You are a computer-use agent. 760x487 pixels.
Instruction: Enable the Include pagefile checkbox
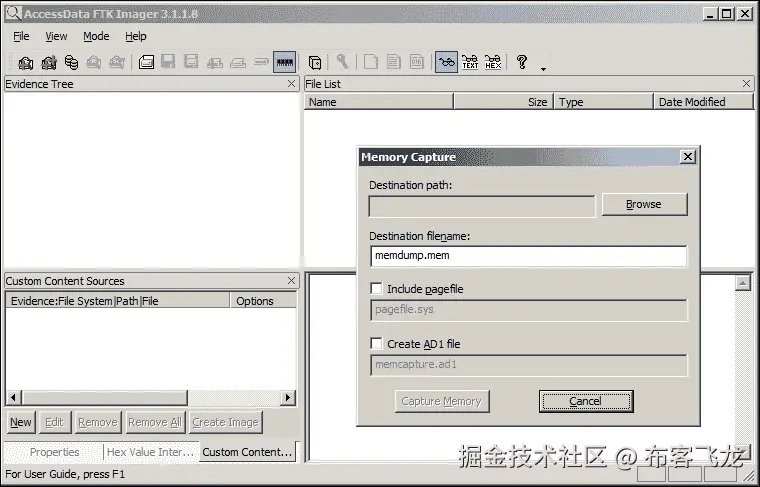click(x=376, y=289)
